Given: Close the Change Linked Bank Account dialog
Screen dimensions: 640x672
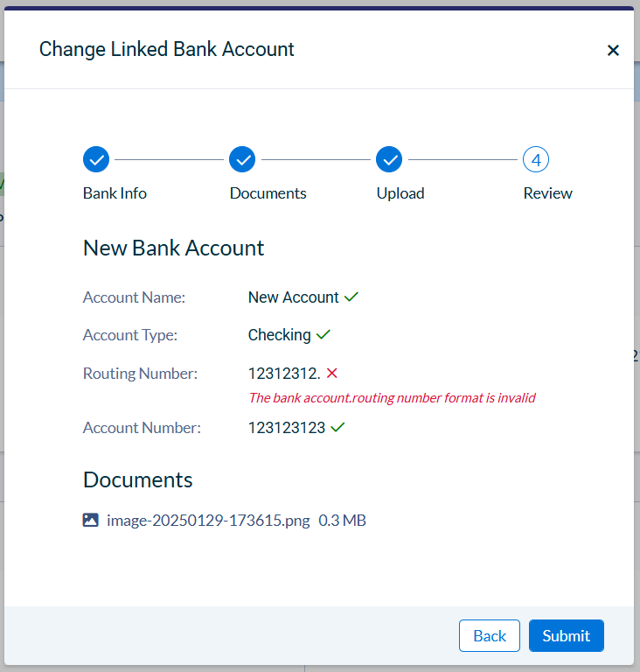Looking at the screenshot, I should pyautogui.click(x=613, y=50).
